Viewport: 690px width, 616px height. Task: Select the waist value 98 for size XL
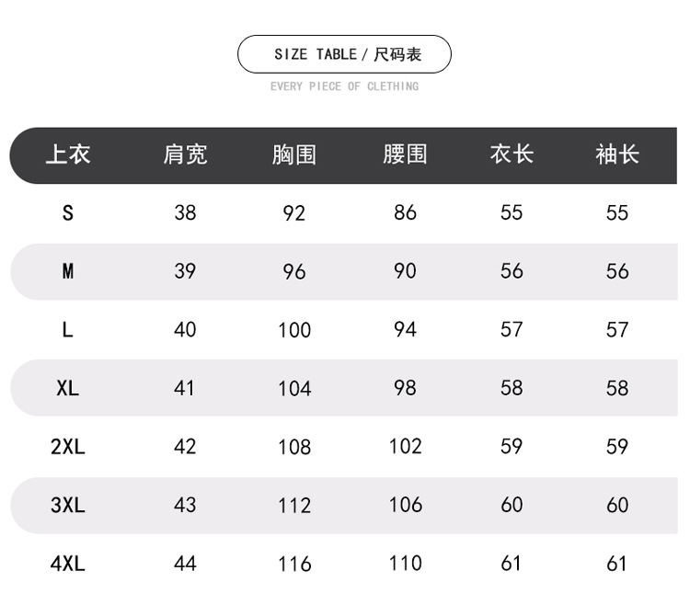[405, 388]
